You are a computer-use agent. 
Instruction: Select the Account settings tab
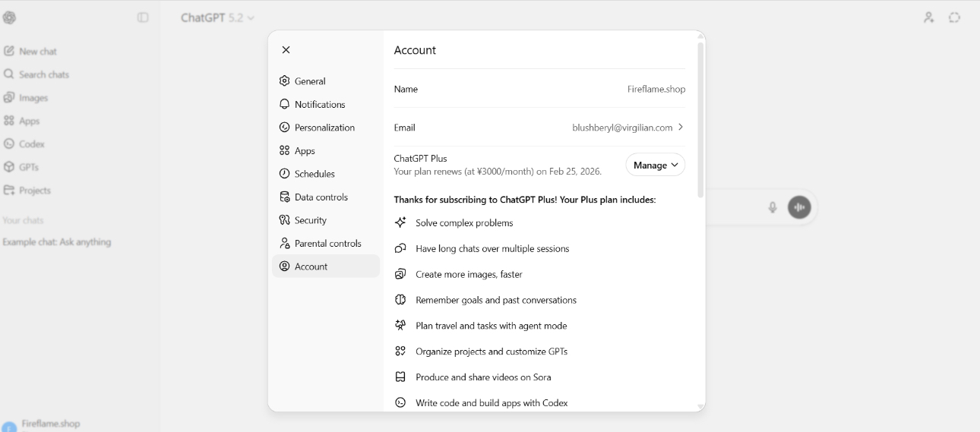326,266
